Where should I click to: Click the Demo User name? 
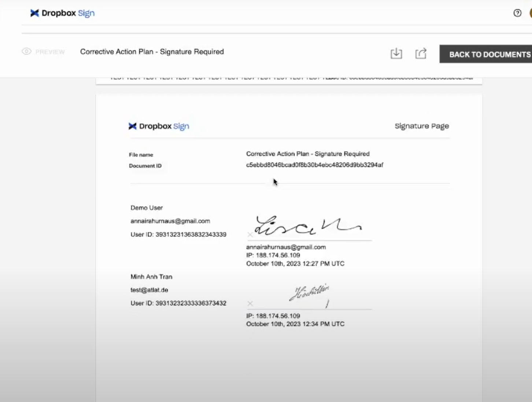[147, 208]
